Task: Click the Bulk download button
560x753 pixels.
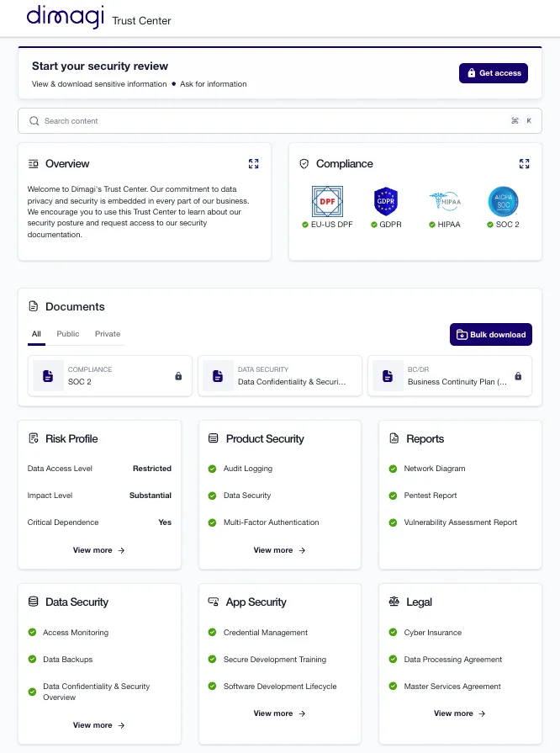Action: [491, 334]
